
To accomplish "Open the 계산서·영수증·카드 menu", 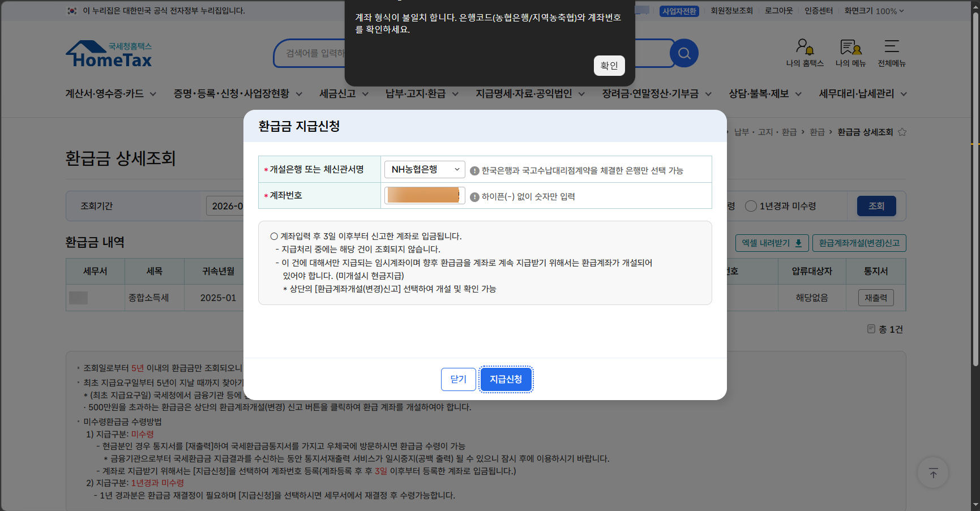I will (x=111, y=94).
